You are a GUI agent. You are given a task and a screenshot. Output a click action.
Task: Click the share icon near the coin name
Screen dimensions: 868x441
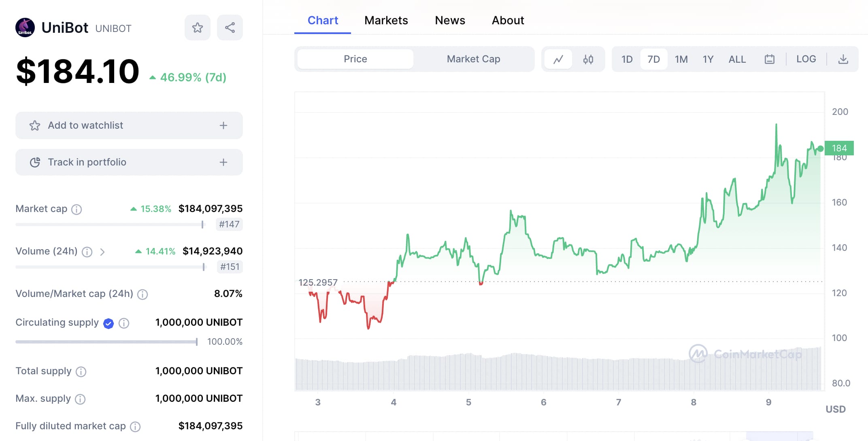point(230,28)
